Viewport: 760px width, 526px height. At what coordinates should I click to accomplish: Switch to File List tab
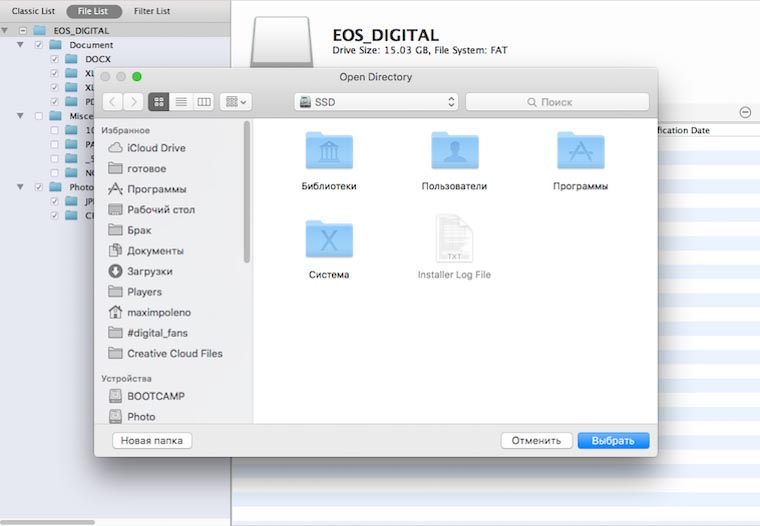point(94,11)
